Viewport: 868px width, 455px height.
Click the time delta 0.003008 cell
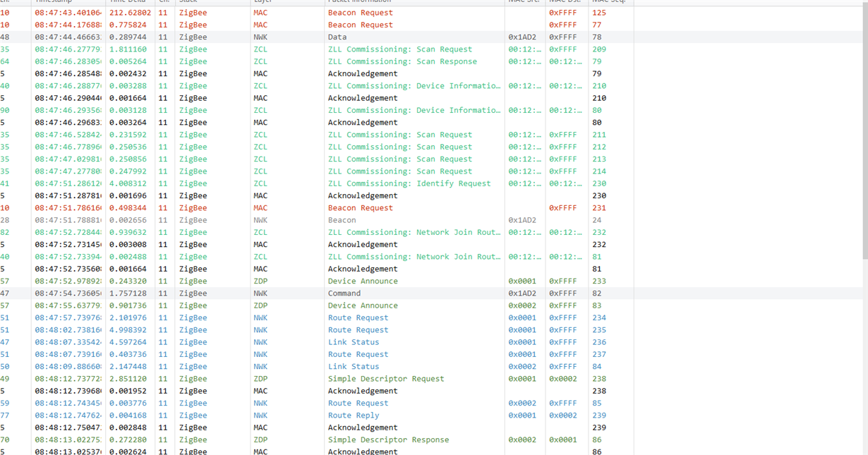[x=128, y=245]
